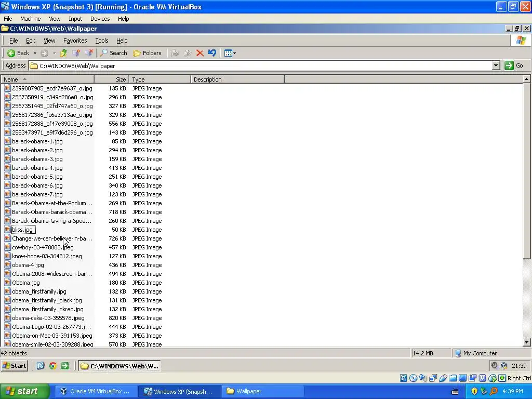The height and width of the screenshot is (399, 532).
Task: Toggle the Folders pane button
Action: (x=147, y=53)
